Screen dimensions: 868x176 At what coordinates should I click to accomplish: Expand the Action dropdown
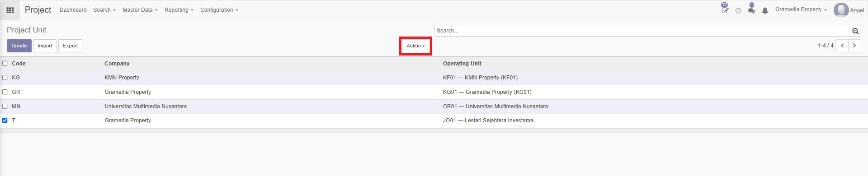[415, 46]
